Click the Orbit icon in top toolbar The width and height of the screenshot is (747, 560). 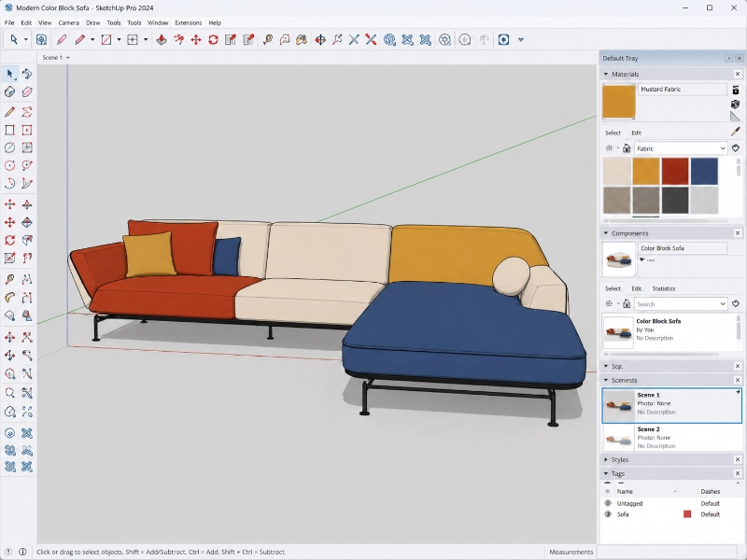coord(320,39)
